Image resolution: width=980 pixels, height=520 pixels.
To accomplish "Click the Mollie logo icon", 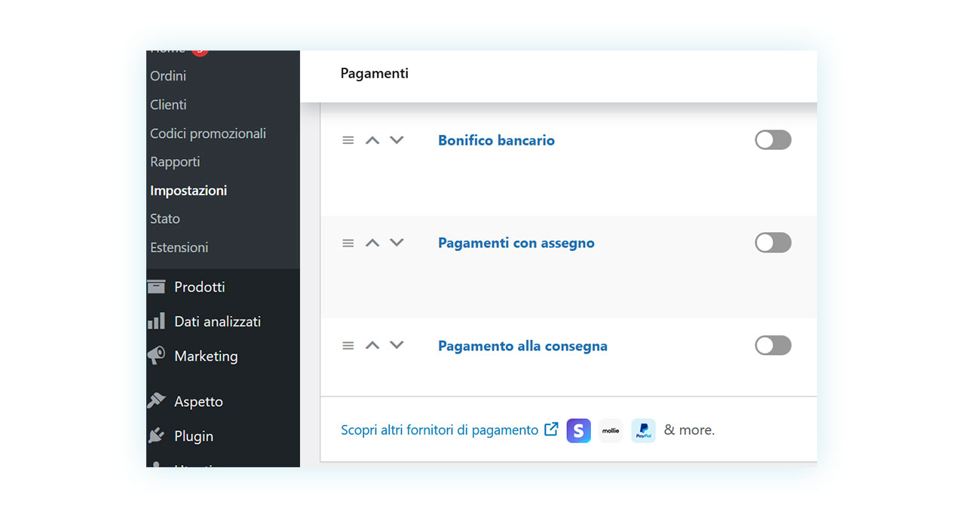I will pos(611,430).
